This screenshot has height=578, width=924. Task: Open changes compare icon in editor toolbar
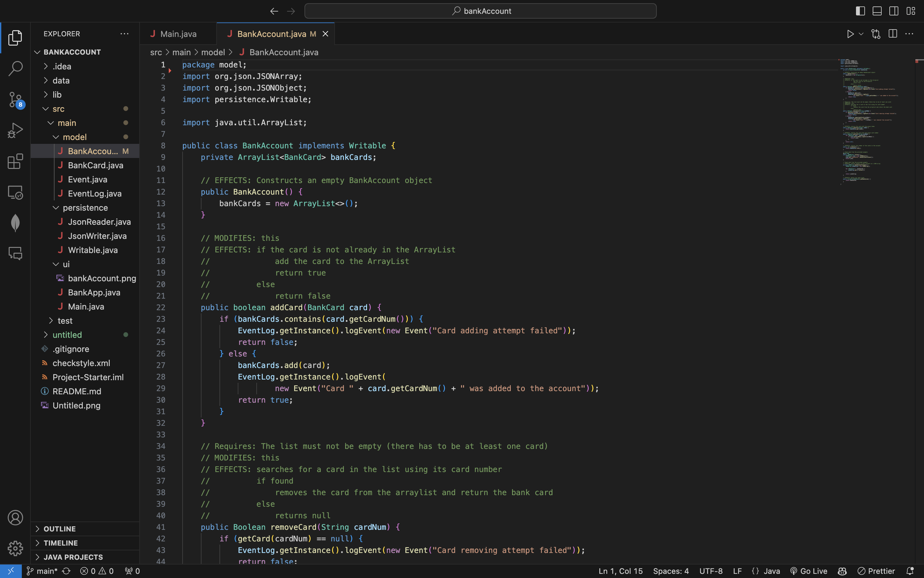tap(876, 34)
